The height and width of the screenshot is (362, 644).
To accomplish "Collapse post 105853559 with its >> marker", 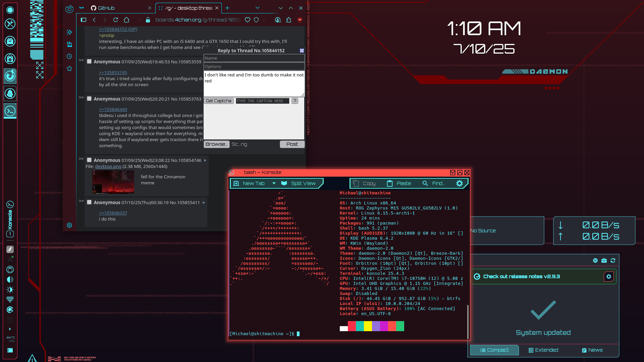I will pos(81,60).
